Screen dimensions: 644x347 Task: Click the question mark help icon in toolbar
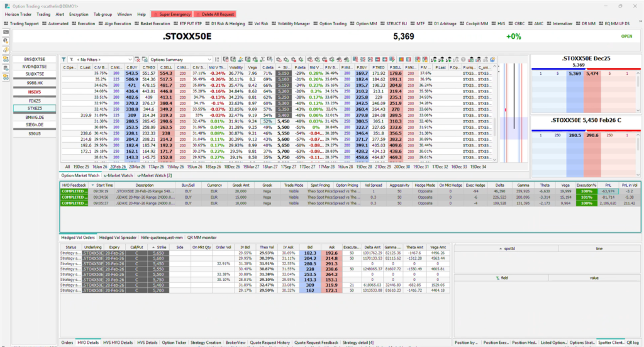[x=464, y=60]
